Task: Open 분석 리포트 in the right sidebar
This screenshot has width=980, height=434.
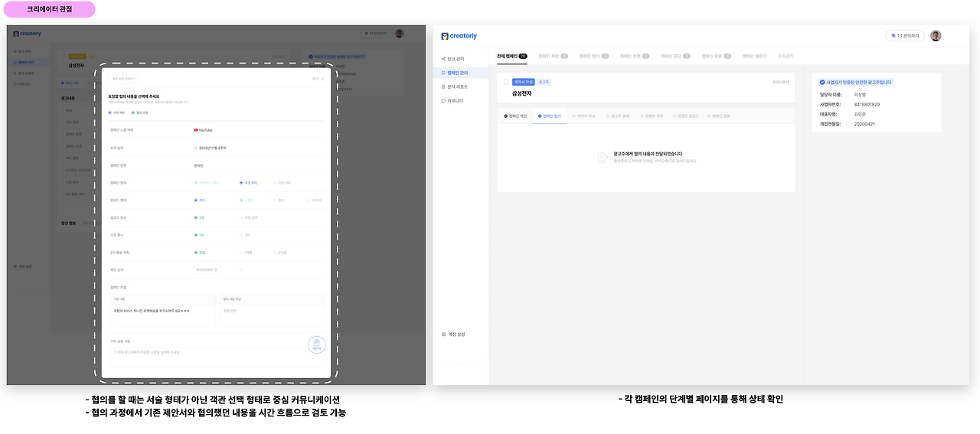Action: coord(454,86)
